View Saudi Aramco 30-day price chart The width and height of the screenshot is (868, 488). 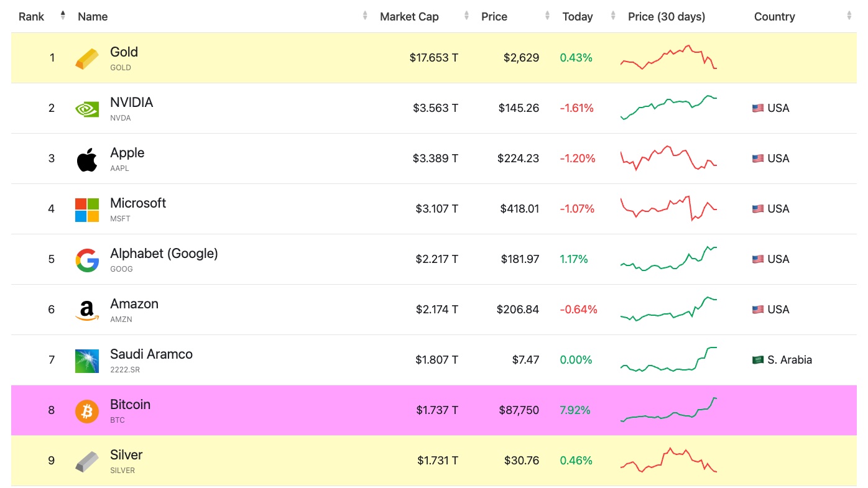668,359
